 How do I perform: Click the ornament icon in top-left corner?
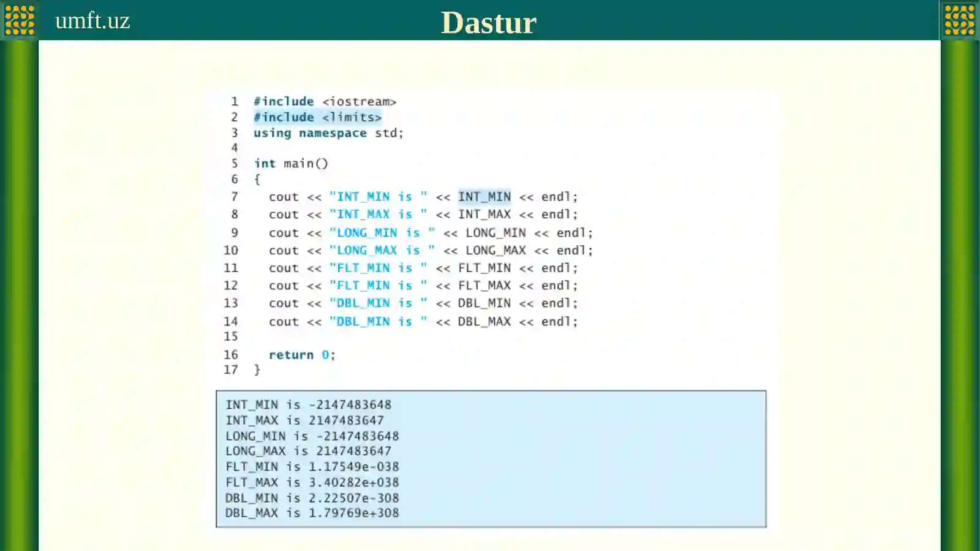(x=20, y=20)
